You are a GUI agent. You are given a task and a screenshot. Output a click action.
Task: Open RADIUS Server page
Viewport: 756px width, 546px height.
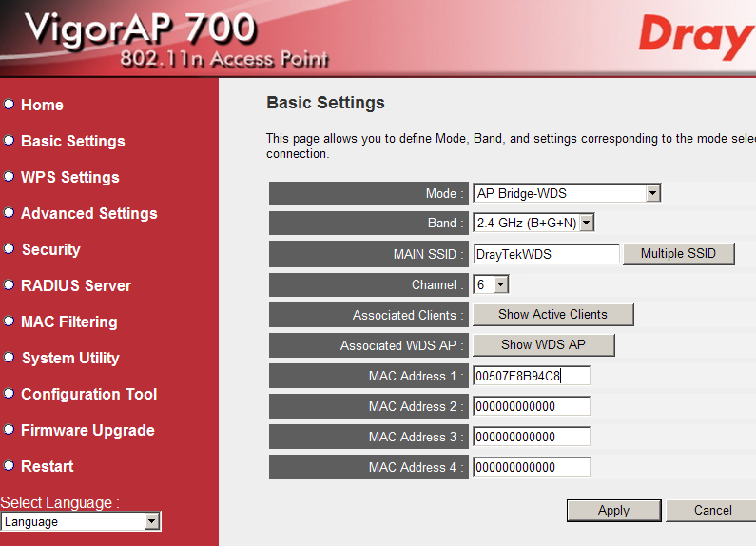coord(76,285)
